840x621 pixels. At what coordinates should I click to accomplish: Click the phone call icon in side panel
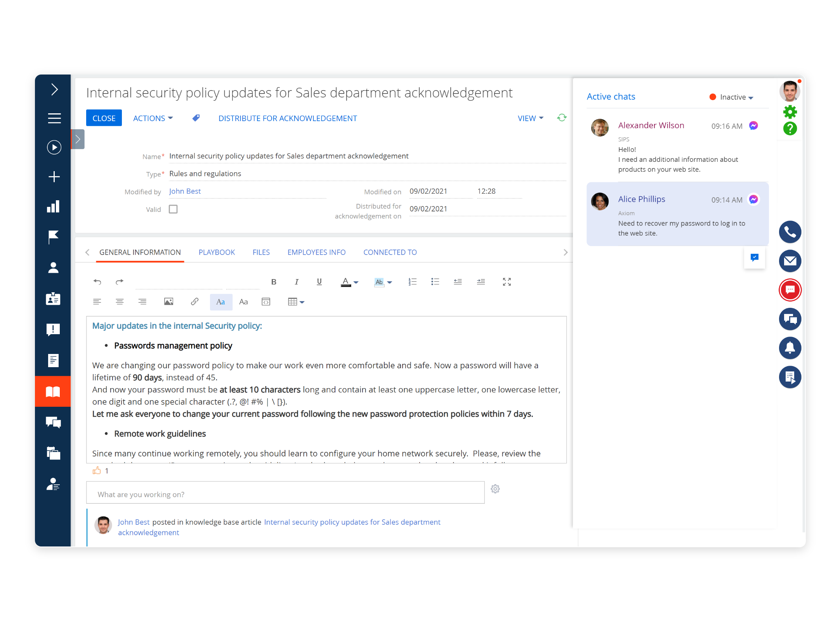(790, 232)
